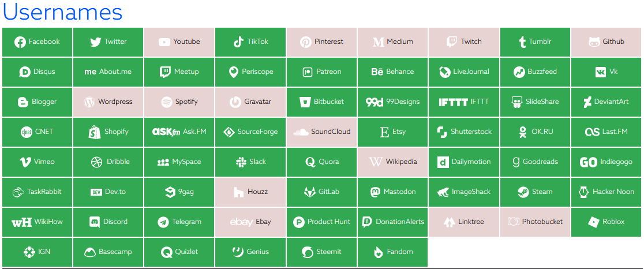Open the DeviantArt link
This screenshot has width=644, height=269.
click(x=606, y=102)
